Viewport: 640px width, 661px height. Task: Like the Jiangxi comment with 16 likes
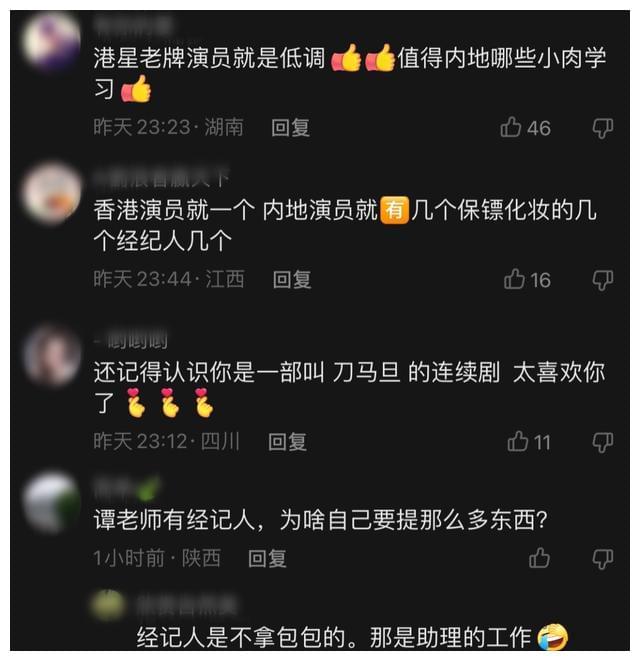click(514, 279)
